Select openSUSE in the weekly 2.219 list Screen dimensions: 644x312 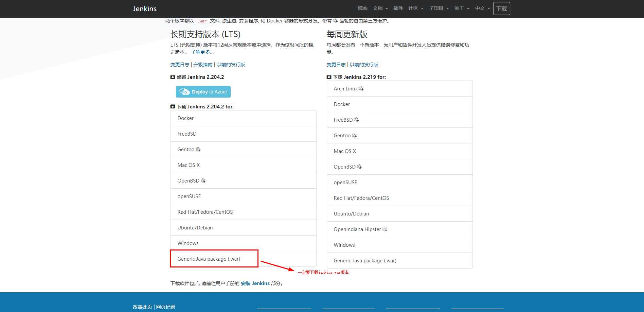click(399, 183)
